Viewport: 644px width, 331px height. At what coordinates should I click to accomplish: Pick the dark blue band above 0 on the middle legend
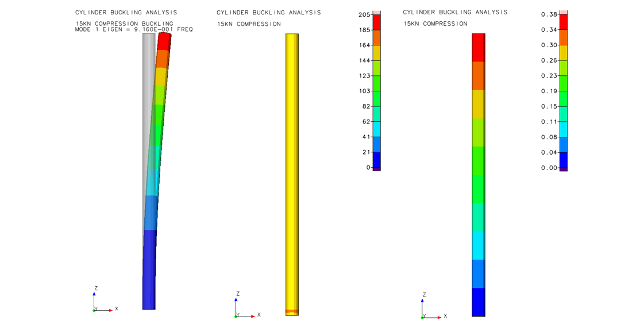(377, 160)
